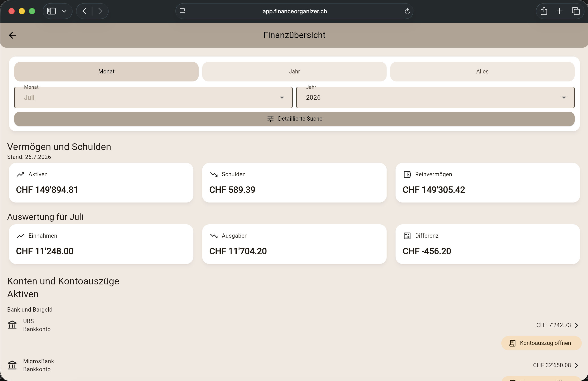The height and width of the screenshot is (381, 588).
Task: Show the tab overview
Action: pos(576,11)
